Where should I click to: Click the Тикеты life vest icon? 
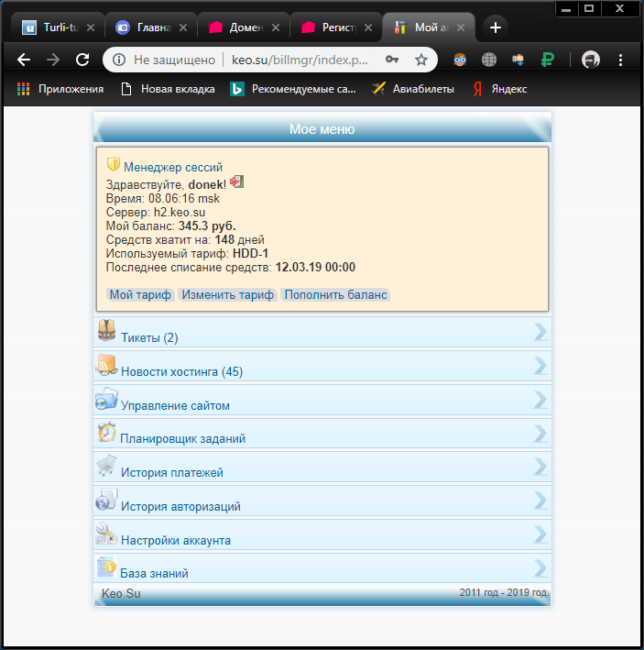pyautogui.click(x=107, y=332)
